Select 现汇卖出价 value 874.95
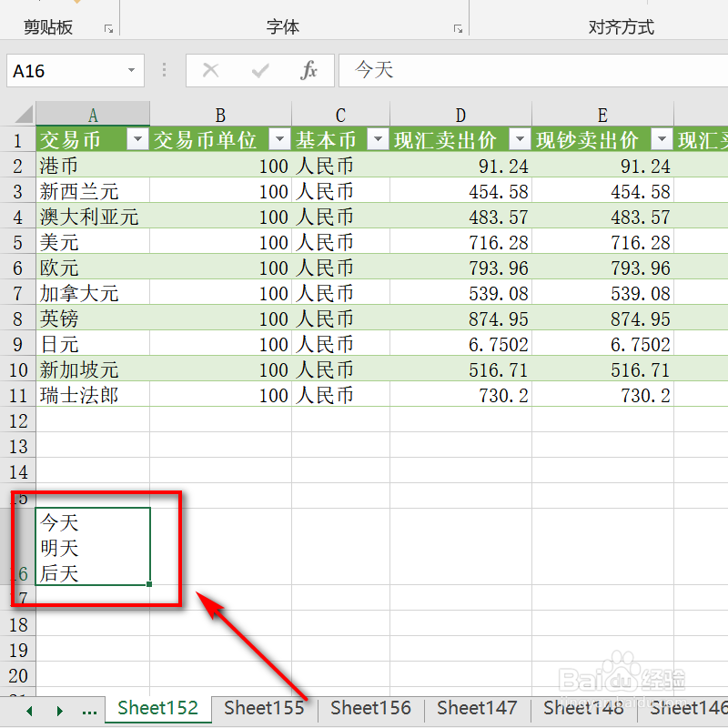 pos(461,319)
